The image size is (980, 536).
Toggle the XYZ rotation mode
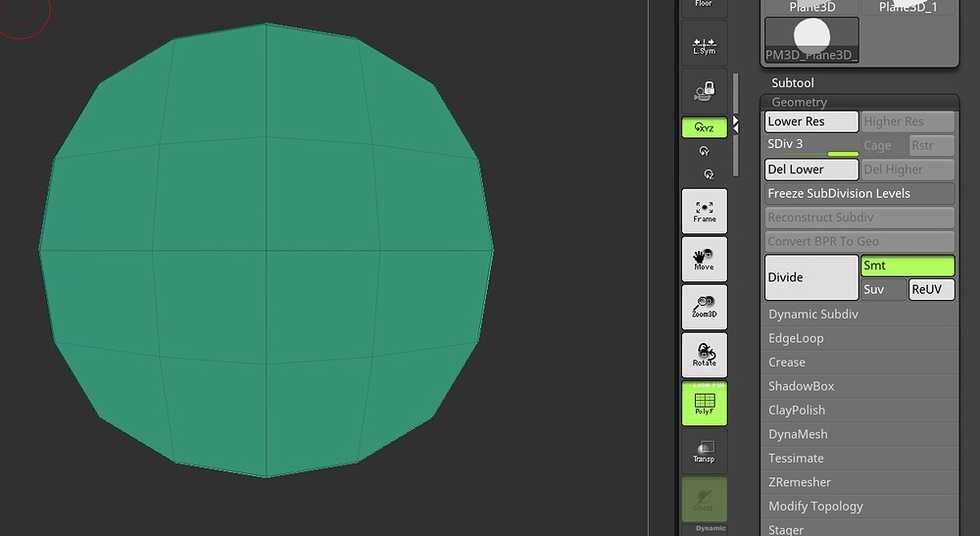pyautogui.click(x=705, y=127)
